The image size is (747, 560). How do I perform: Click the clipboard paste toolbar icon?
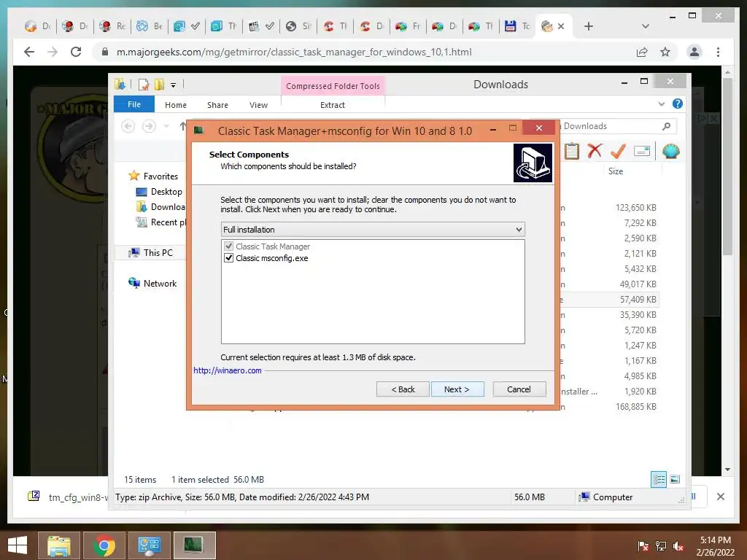pos(572,152)
